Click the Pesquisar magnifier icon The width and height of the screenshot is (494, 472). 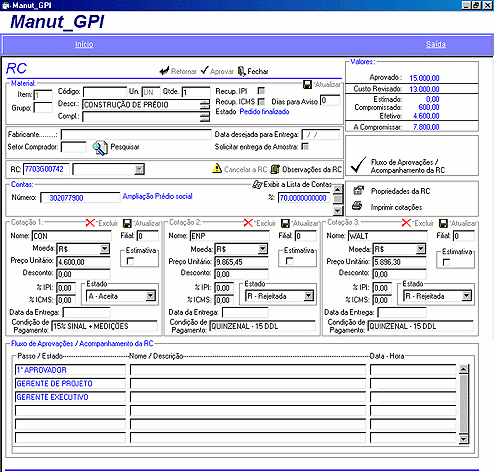point(100,147)
